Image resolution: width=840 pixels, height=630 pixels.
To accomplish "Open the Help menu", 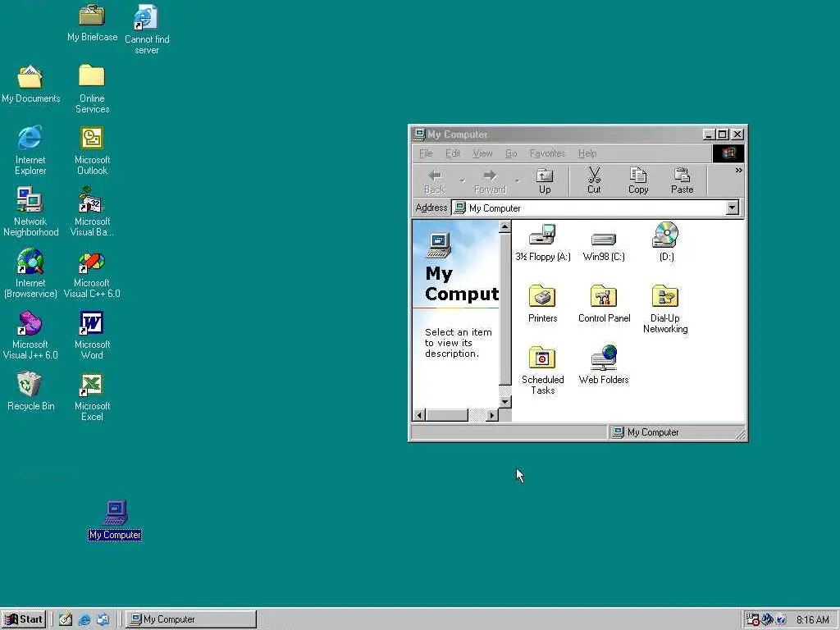I will [x=587, y=153].
